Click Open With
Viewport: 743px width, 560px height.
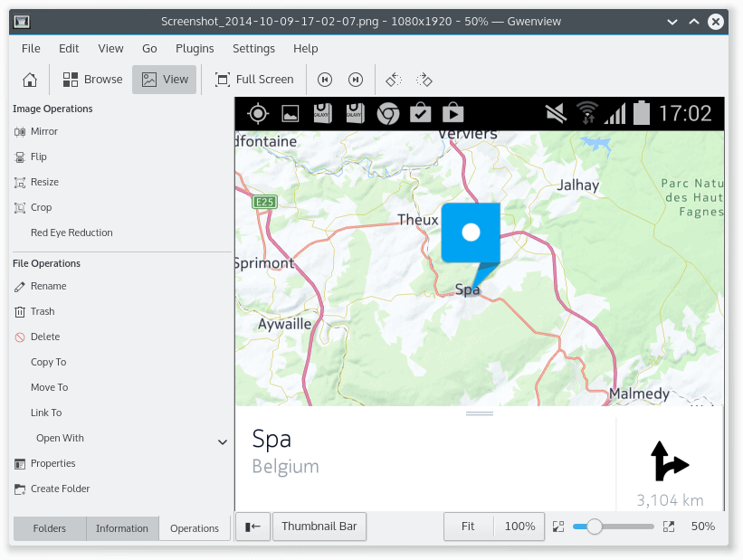60,438
